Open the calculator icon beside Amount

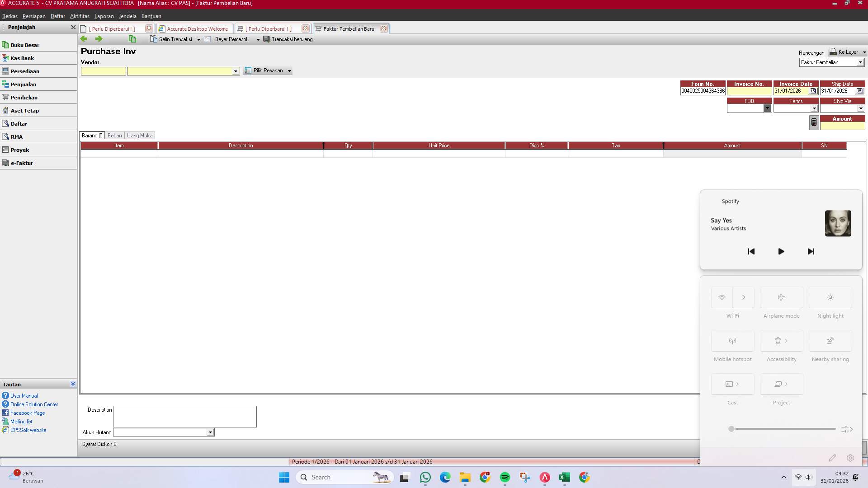point(814,122)
